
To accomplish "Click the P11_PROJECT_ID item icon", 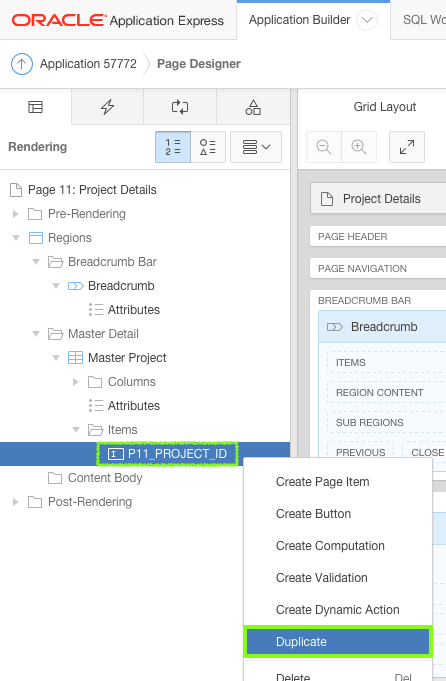I will (116, 454).
